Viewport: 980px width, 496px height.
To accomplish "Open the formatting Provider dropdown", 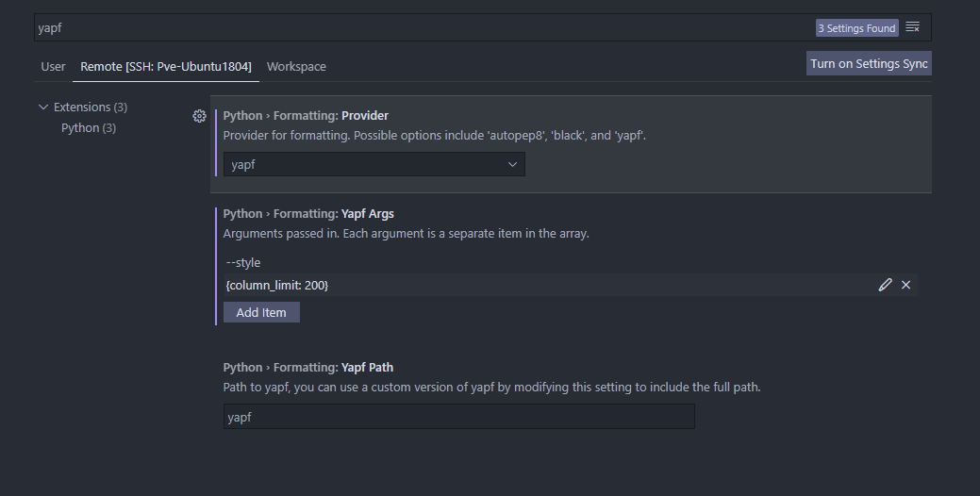I will (374, 164).
